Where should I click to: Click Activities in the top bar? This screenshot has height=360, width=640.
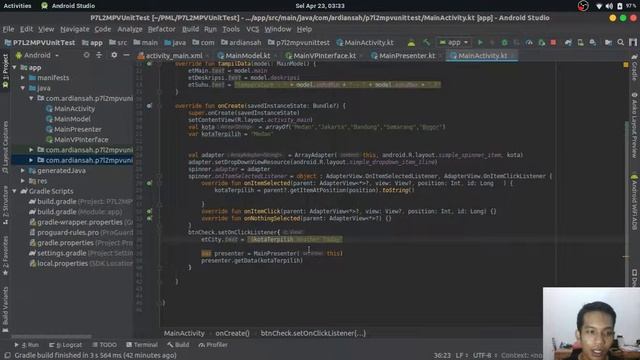(17, 6)
